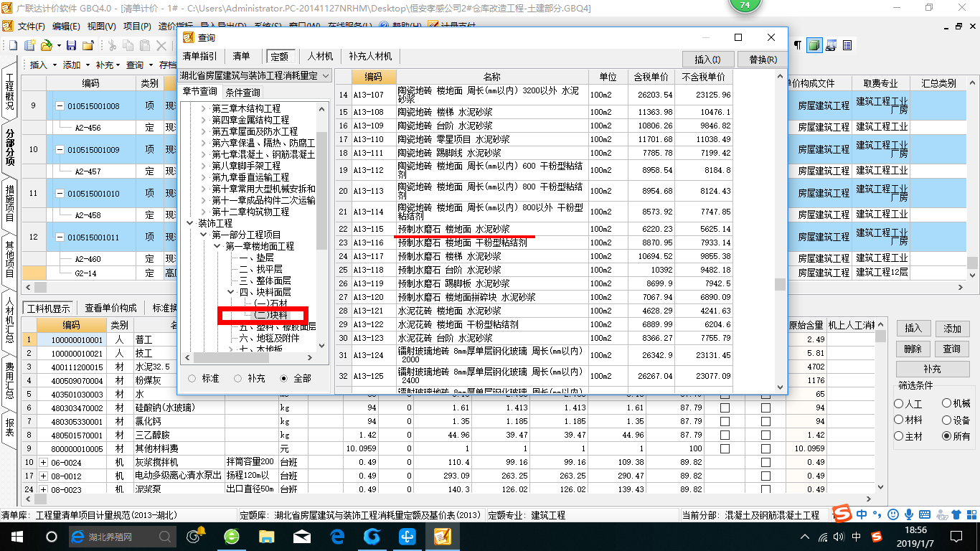Image resolution: width=980 pixels, height=551 pixels.
Task: Select row A13-115 预制水磨石 楼地面 水泥砂浆
Action: (x=533, y=229)
